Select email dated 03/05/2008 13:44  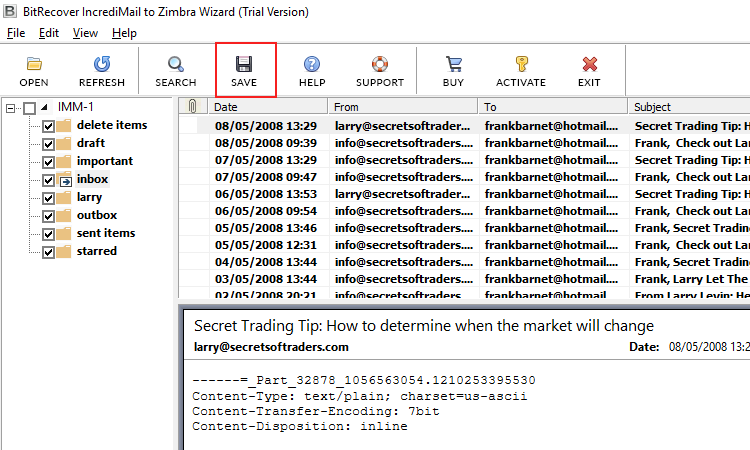point(464,279)
